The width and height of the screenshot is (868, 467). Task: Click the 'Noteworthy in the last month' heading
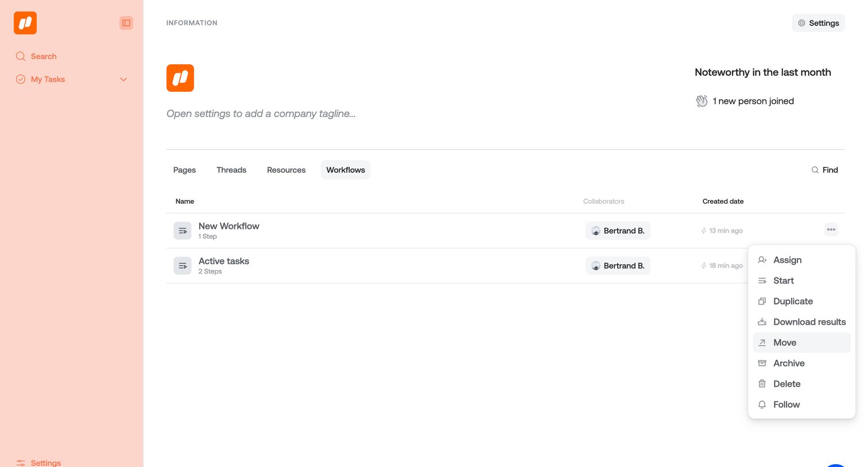pos(763,72)
